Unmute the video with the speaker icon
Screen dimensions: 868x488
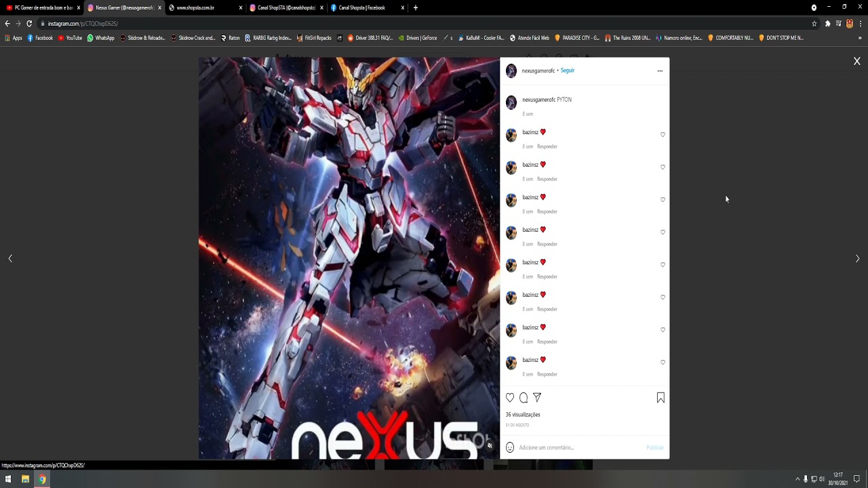490,445
